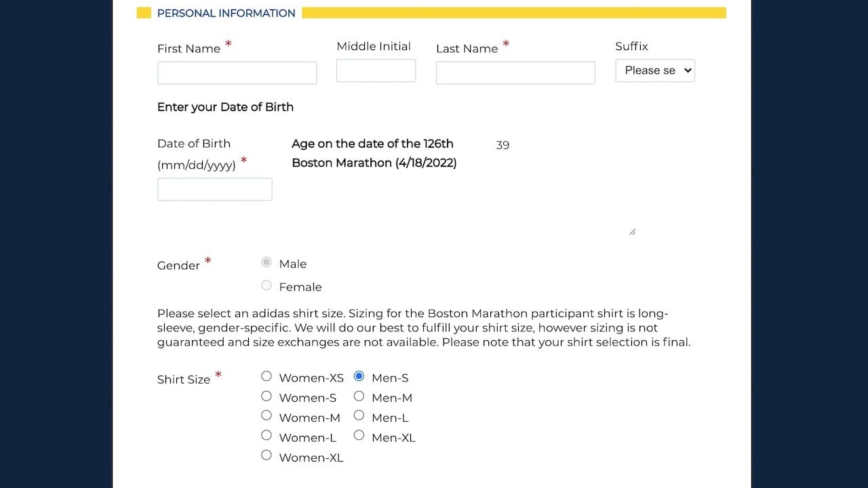Click the Date of Birth input field
868x488 pixels.
coord(214,190)
